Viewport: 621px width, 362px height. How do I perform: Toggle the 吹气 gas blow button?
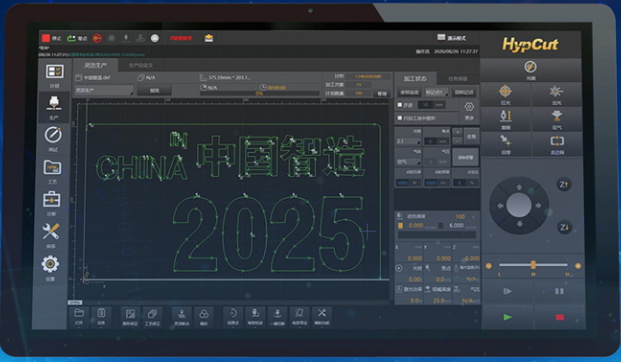pos(556,119)
